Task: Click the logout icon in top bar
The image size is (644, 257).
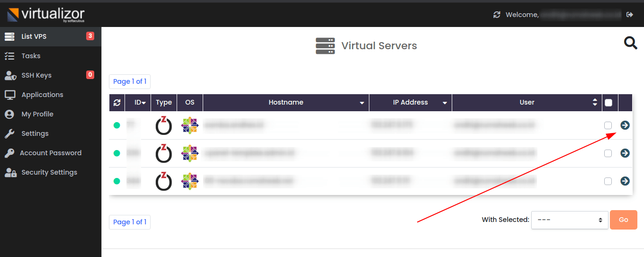Action: tap(630, 15)
